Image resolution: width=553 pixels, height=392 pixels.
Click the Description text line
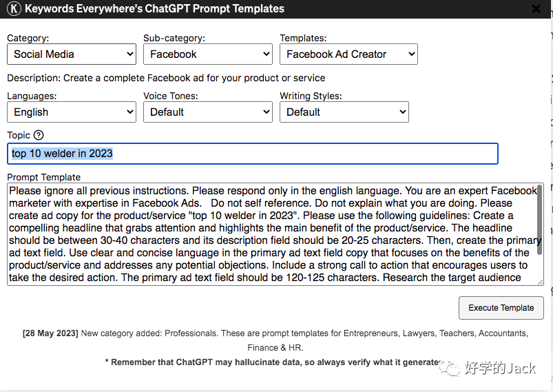pos(166,78)
